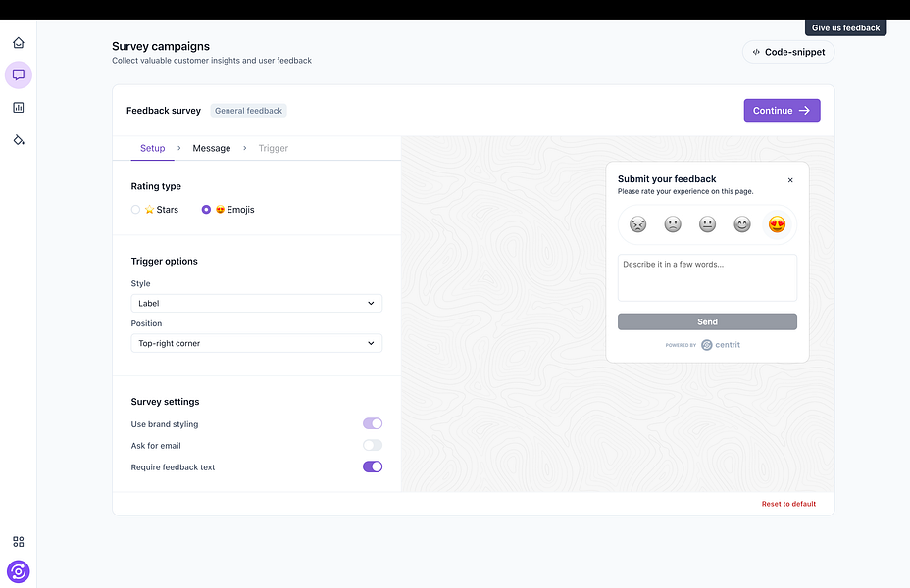Screen dimensions: 910x588
Task: Enable the Ask for email switch
Action: tap(373, 445)
